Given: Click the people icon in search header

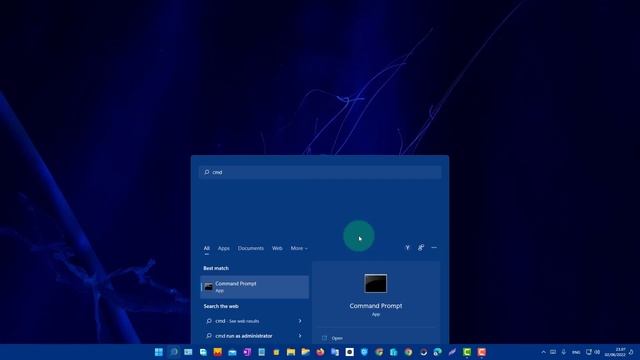Looking at the screenshot, I should pyautogui.click(x=421, y=248).
